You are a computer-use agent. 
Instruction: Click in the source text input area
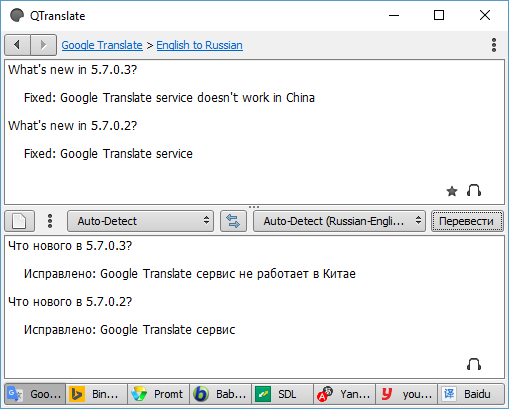coord(254,132)
